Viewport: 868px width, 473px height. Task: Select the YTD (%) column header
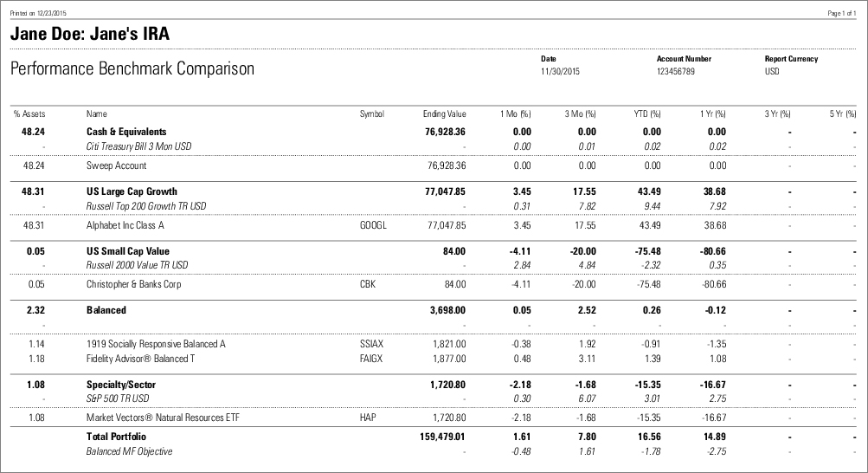tap(646, 113)
